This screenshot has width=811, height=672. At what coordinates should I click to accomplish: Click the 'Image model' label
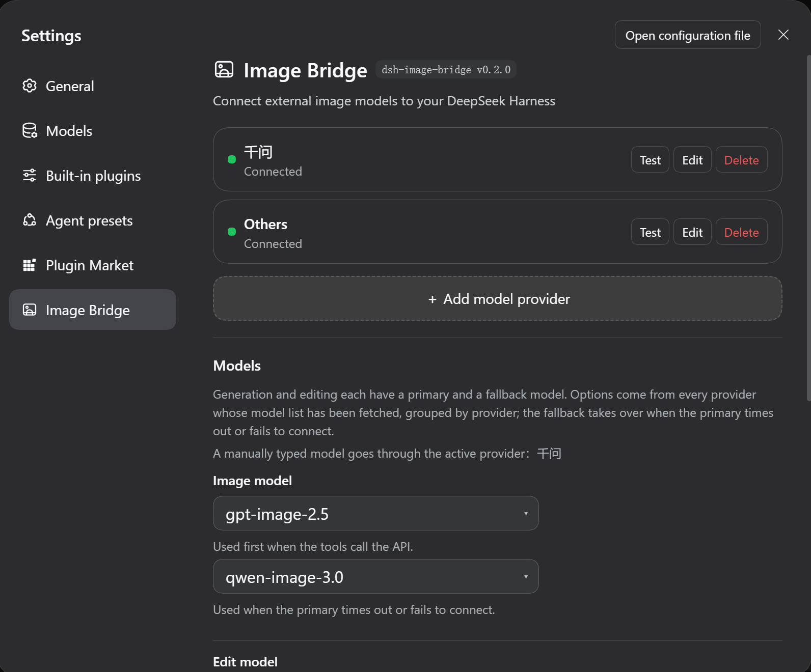(x=252, y=480)
